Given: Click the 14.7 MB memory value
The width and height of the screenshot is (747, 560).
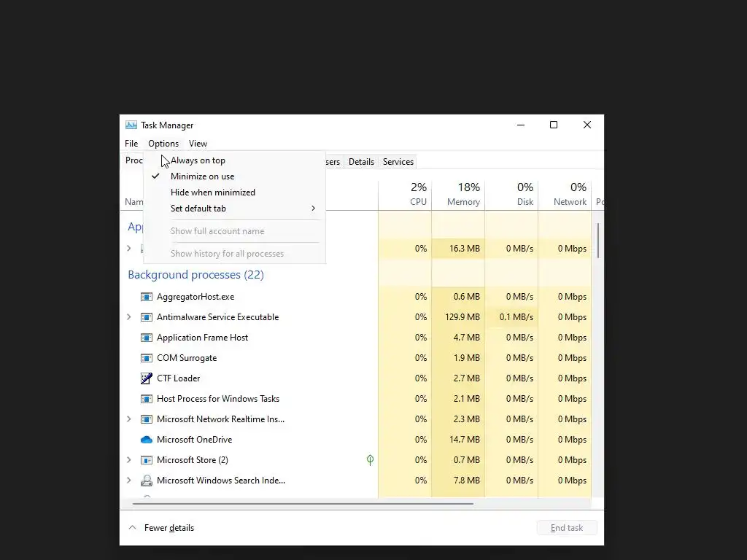Looking at the screenshot, I should click(465, 440).
